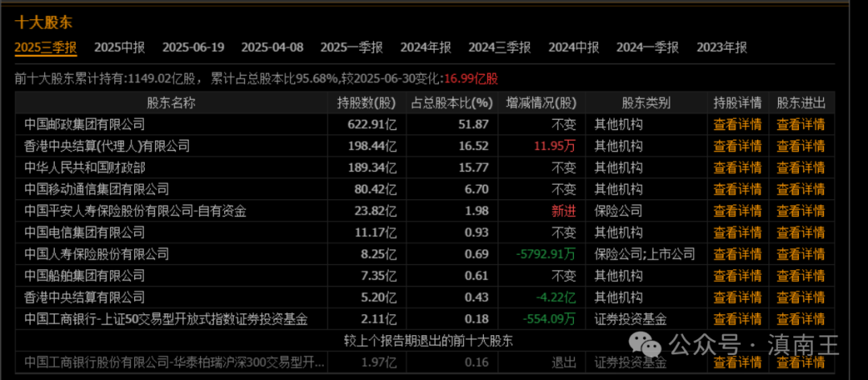Select 中国平安人寿保险股份有限公司-自有资金 name
868x380 pixels.
[x=135, y=210]
